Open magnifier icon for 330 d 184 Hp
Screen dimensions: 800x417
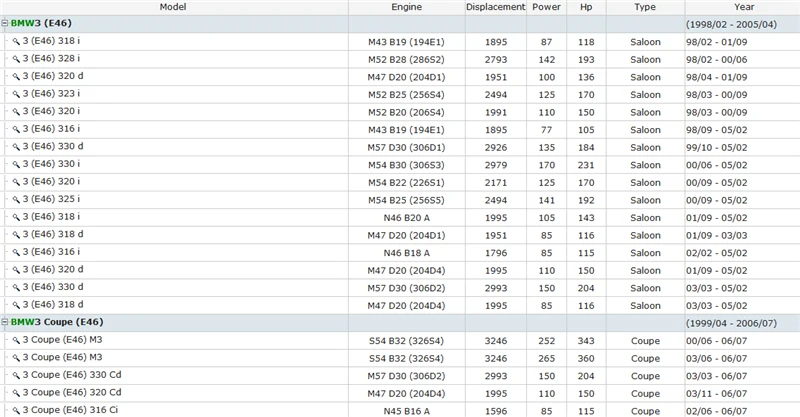coord(16,148)
